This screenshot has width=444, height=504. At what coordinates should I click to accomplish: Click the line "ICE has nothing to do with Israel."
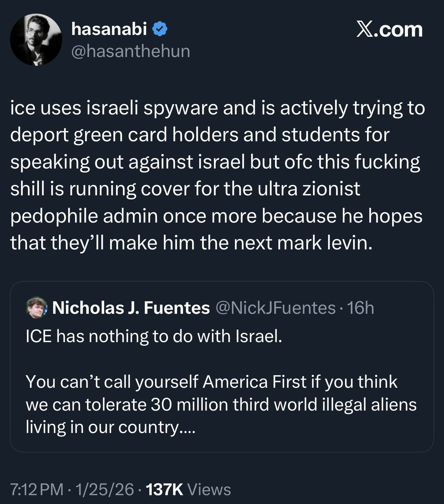click(154, 336)
